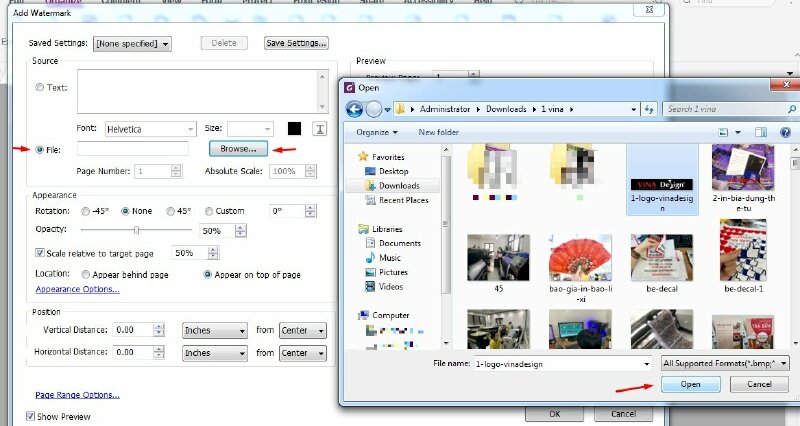Choose -45° rotation
800x426 pixels.
[x=85, y=211]
